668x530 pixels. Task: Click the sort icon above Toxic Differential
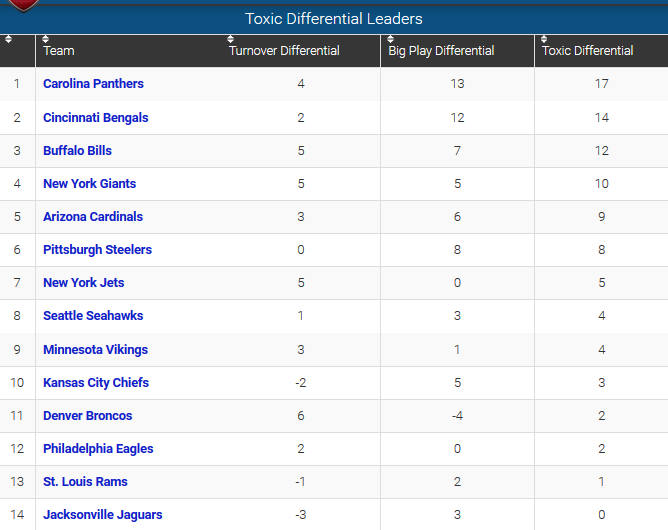point(544,39)
